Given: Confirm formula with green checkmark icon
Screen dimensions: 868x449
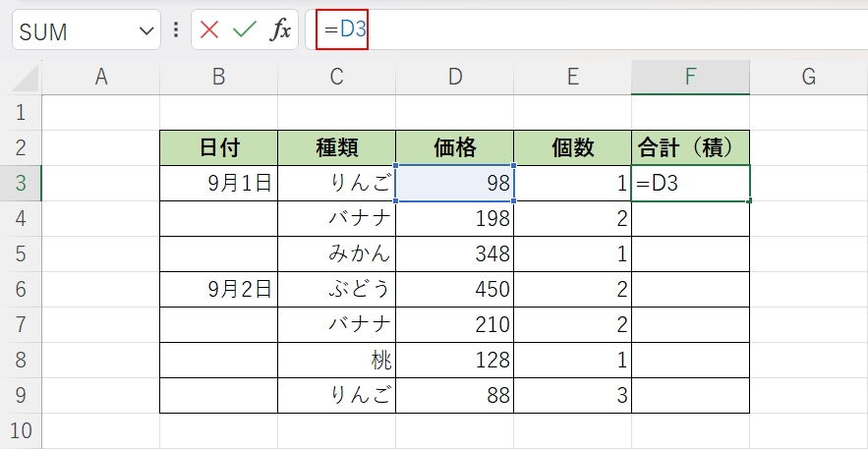Looking at the screenshot, I should point(244,30).
